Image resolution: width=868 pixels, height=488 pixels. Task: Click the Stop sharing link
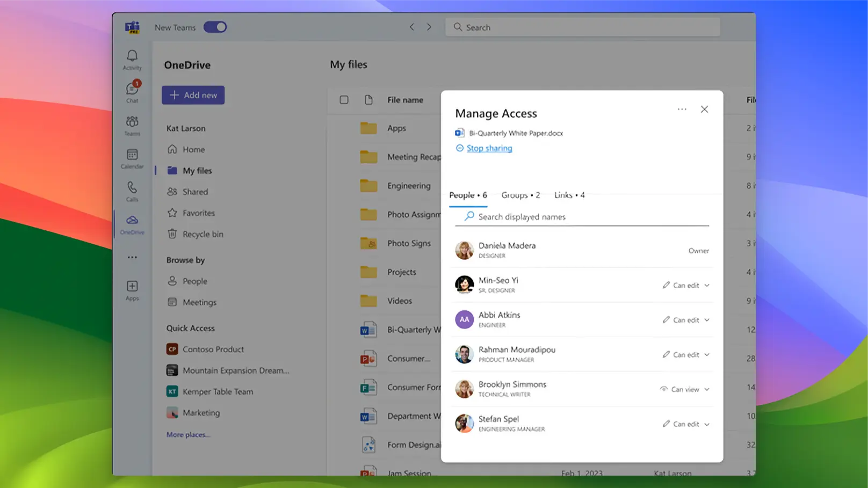[x=488, y=148]
